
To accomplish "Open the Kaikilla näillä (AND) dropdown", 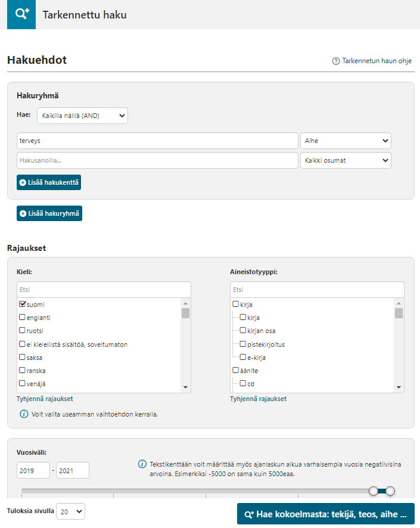I will [x=82, y=116].
